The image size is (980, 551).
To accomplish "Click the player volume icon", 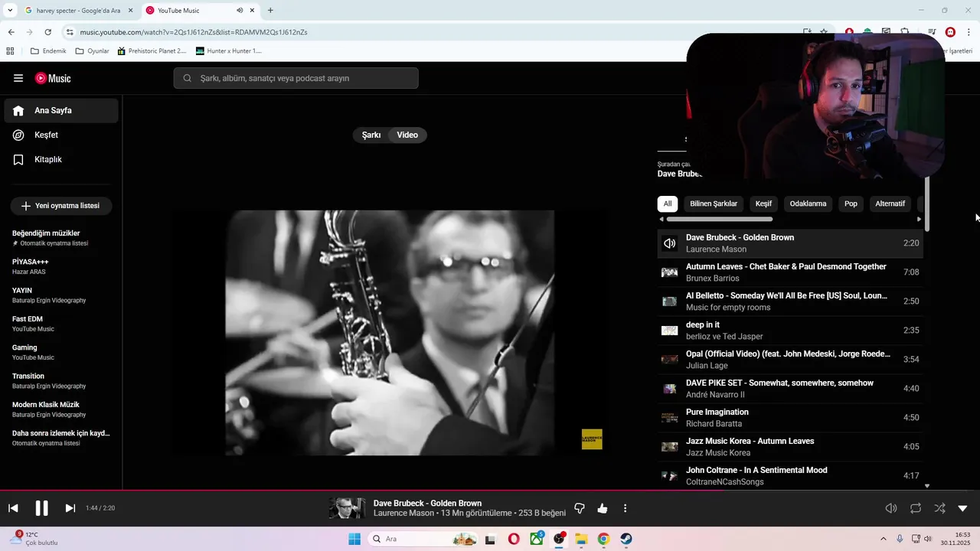I will pos(891,508).
